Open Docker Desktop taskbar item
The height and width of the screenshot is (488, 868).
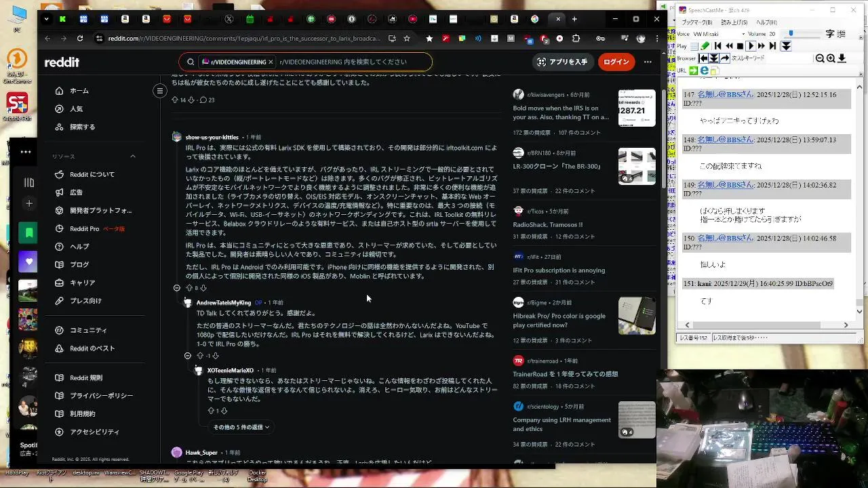pyautogui.click(x=257, y=476)
